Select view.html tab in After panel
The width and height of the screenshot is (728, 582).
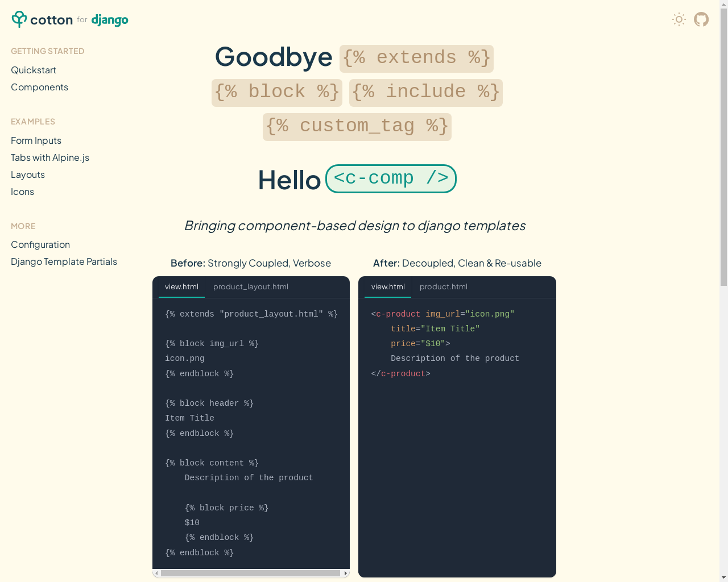(388, 286)
